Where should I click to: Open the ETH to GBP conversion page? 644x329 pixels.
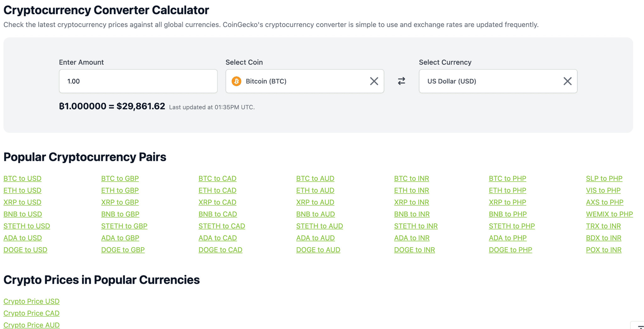pyautogui.click(x=120, y=190)
